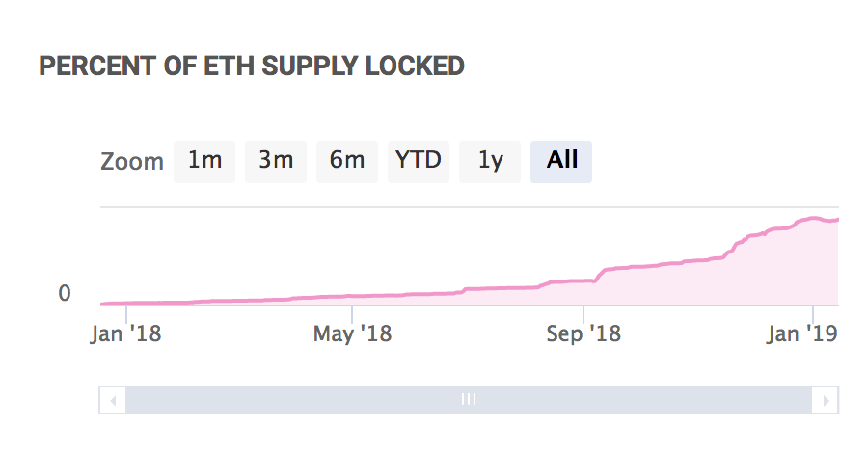Select the Sep '18 axis tick label
This screenshot has height=453, width=868.
(x=583, y=333)
